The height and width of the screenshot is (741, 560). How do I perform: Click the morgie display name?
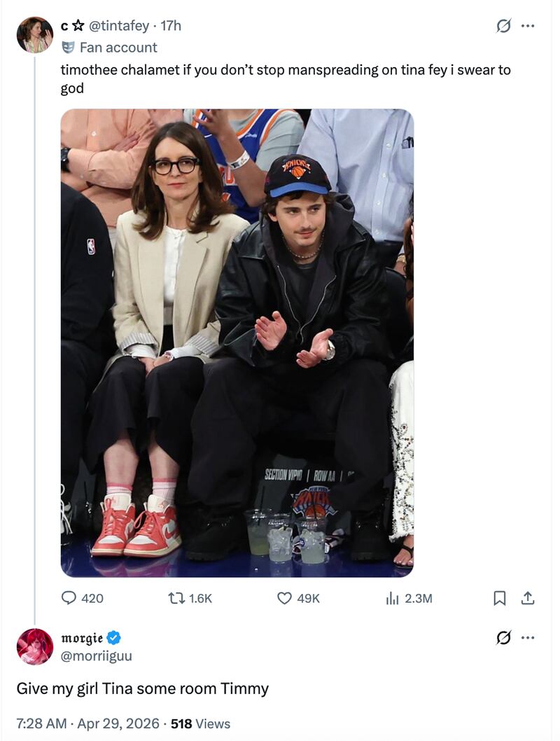[x=82, y=638]
